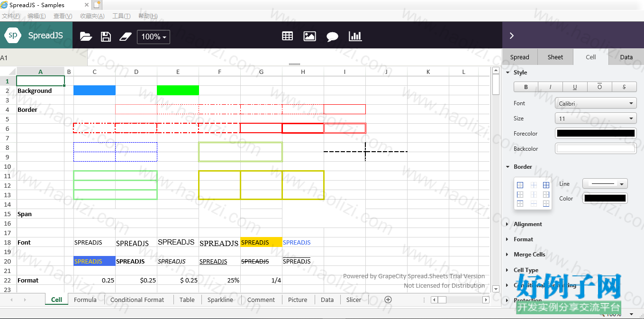This screenshot has width=644, height=319.
Task: Go to previous sheet tabs arrow
Action: pyautogui.click(x=11, y=300)
